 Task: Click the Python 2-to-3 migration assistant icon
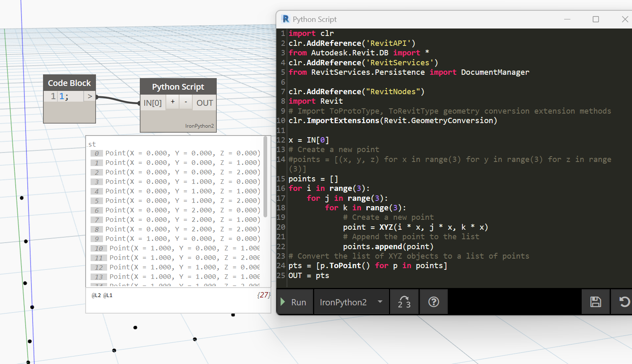404,302
